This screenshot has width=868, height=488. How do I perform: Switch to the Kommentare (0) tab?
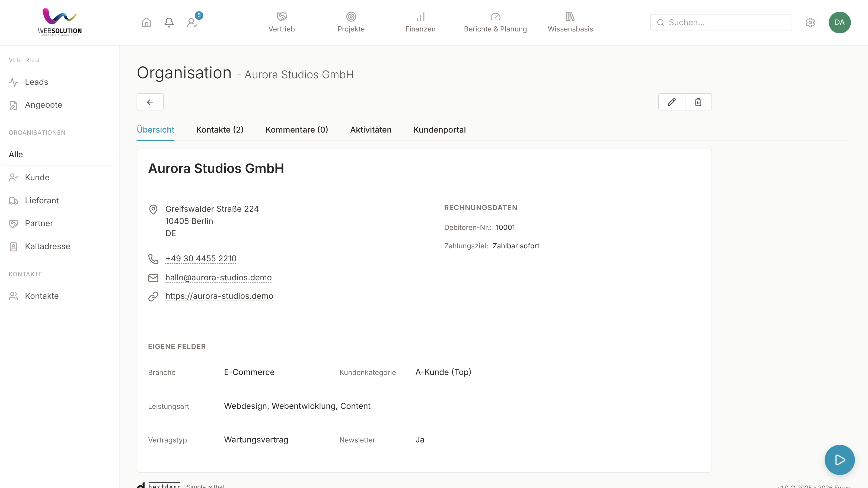tap(296, 130)
